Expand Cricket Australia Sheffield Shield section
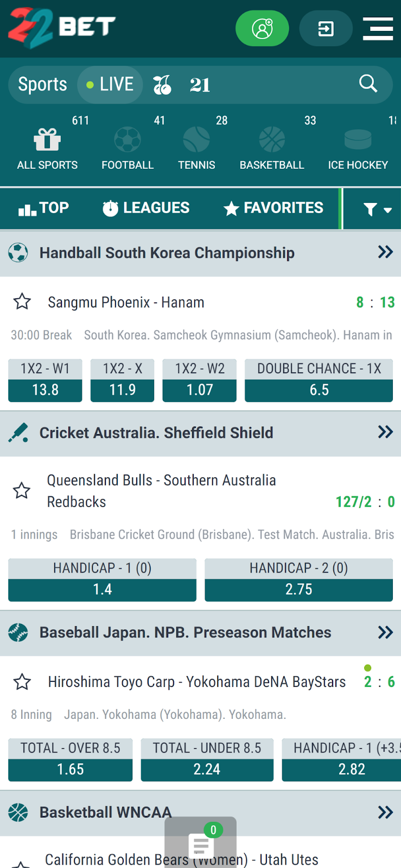Viewport: 401px width, 868px height. pyautogui.click(x=385, y=432)
